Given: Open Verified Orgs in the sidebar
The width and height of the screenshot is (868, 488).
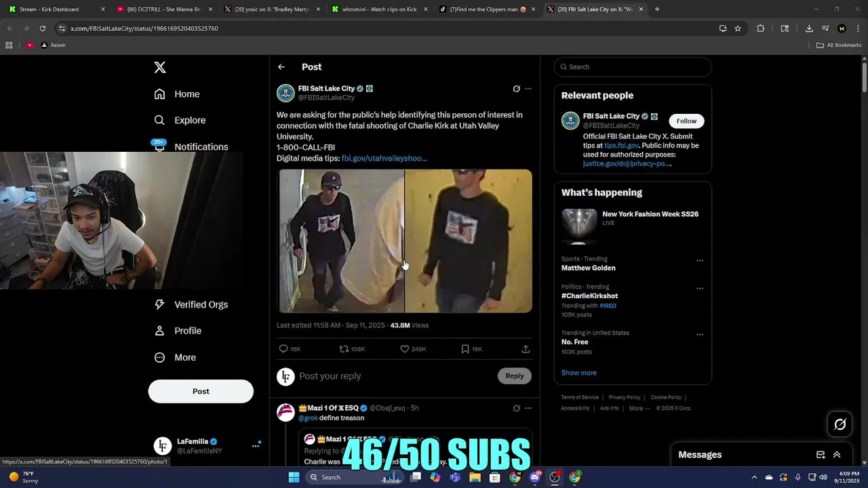Looking at the screenshot, I should [x=191, y=304].
